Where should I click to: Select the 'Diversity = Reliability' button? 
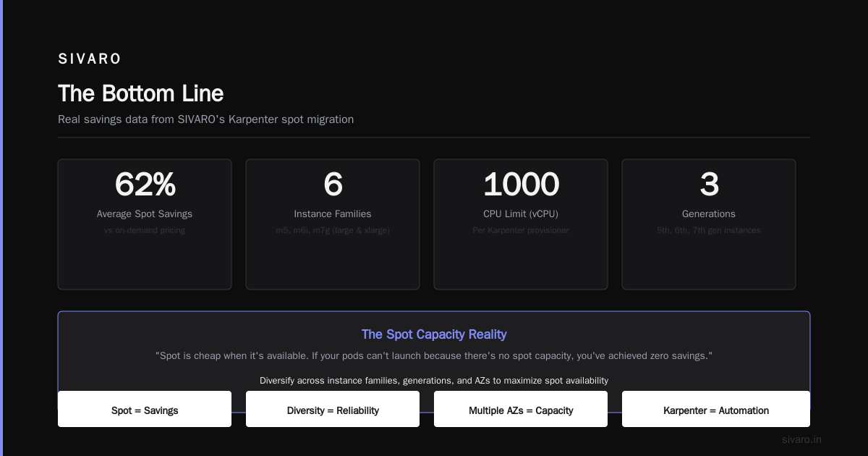333,410
